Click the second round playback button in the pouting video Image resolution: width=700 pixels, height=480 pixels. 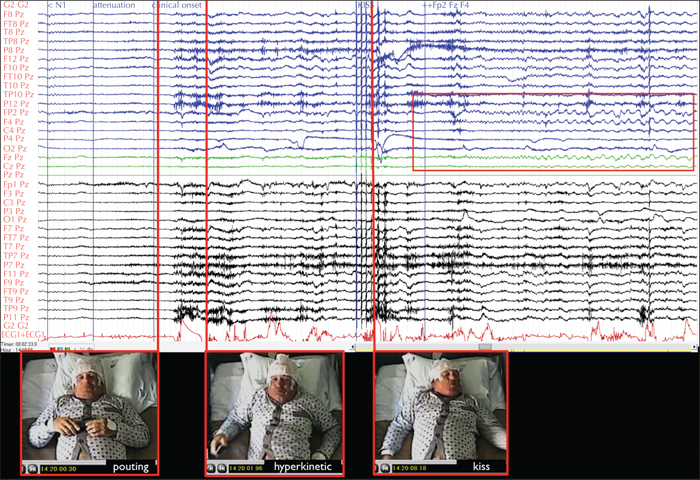(x=33, y=469)
